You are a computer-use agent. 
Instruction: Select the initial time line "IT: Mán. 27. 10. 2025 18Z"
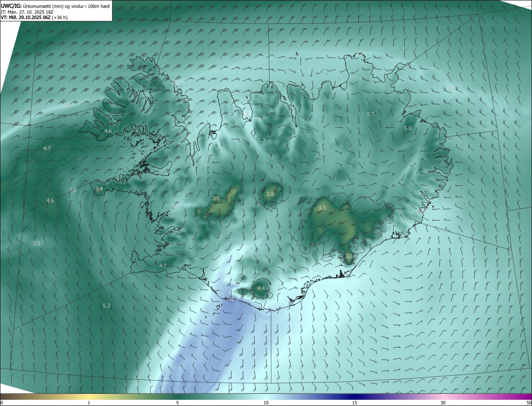(28, 12)
